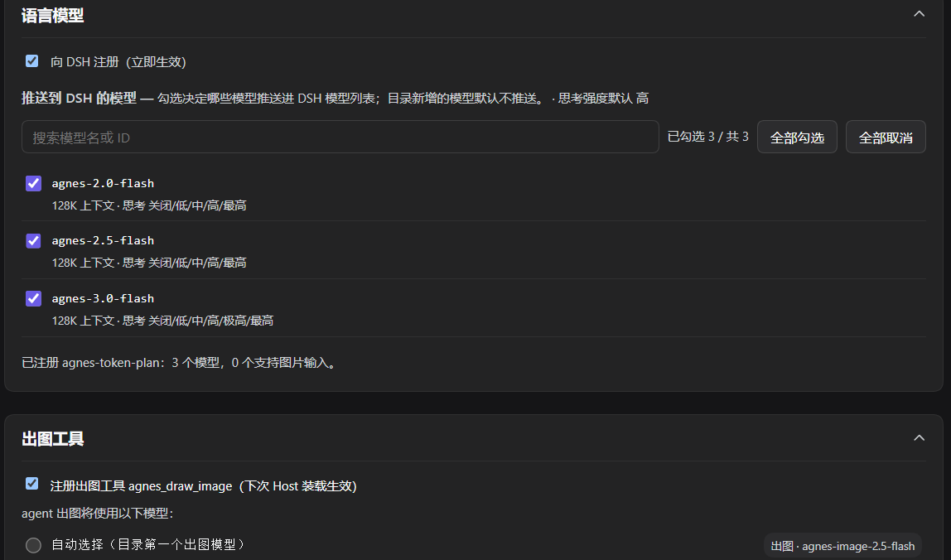This screenshot has width=951, height=560.
Task: Click the 全部取消 button
Action: [886, 138]
